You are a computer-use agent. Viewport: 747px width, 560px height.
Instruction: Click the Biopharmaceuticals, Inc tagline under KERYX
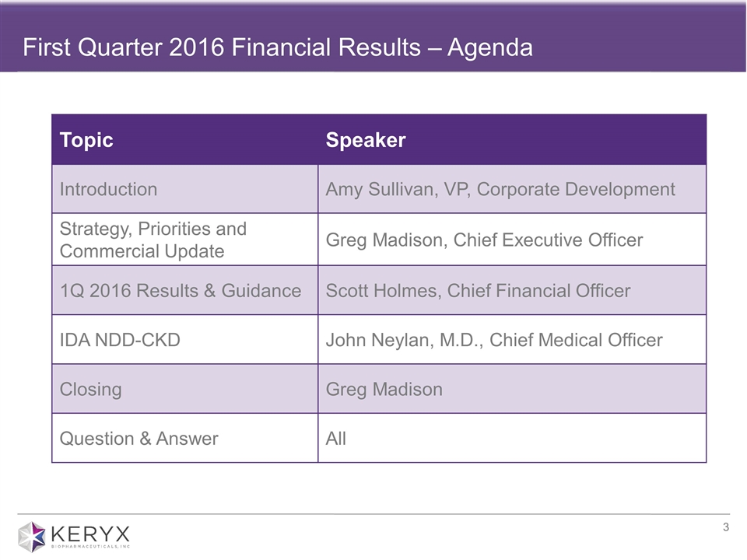(90, 548)
